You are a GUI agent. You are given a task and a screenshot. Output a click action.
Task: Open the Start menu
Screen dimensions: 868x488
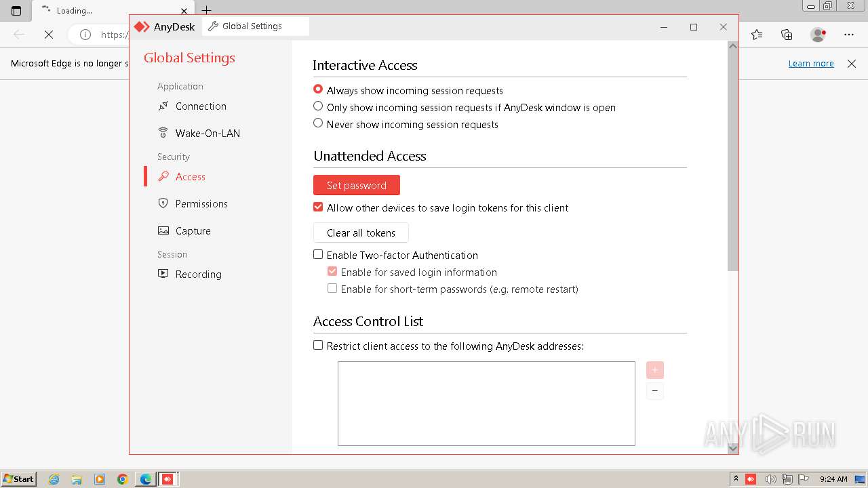pyautogui.click(x=19, y=479)
